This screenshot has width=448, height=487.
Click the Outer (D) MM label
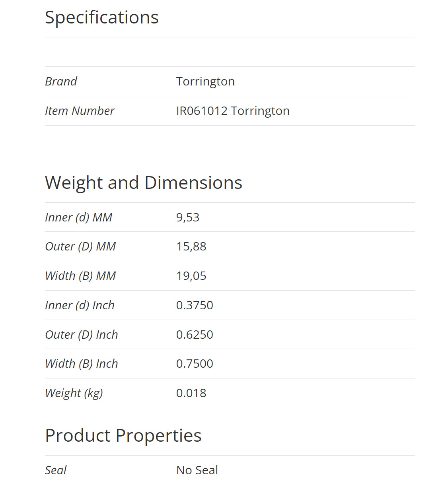click(x=80, y=246)
